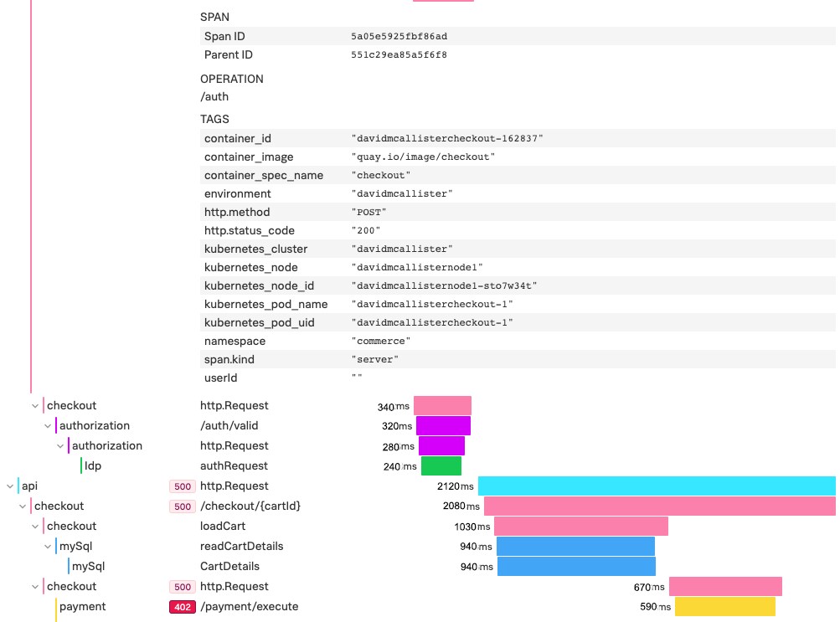The image size is (840, 622).
Task: Collapse the authorization /auth/valid span chevron
Action: tap(48, 425)
